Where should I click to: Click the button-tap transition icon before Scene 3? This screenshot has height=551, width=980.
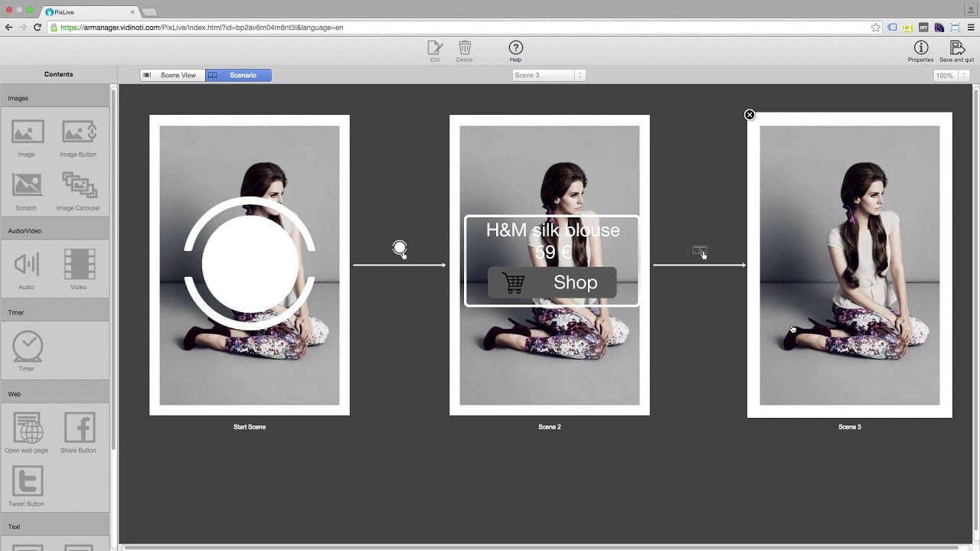click(700, 252)
